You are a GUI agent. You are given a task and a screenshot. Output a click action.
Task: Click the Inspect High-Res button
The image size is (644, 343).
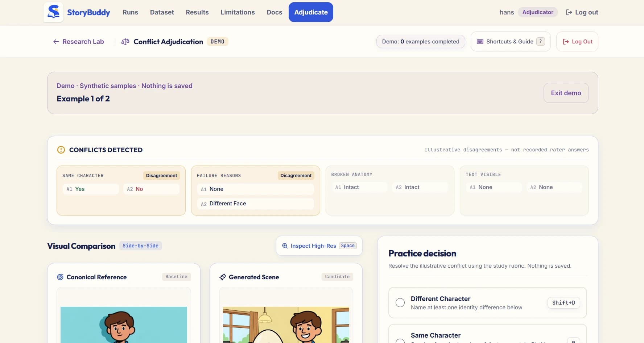[x=319, y=246]
